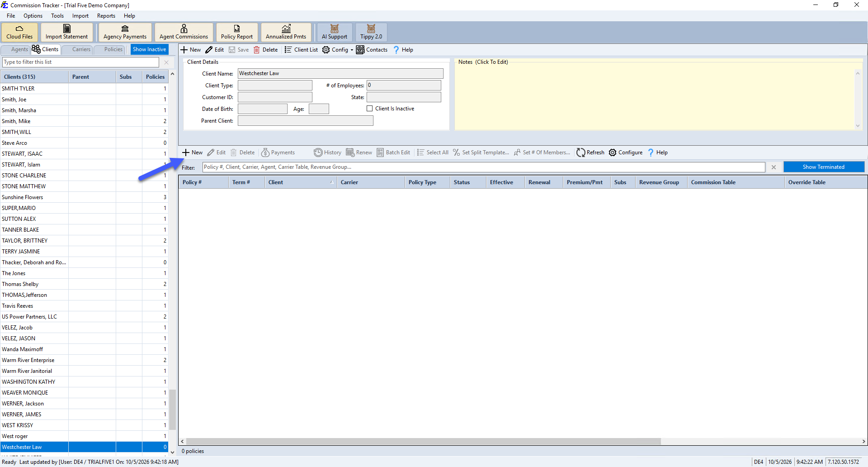Switch to Policies tab
The image size is (868, 467).
[x=109, y=49]
